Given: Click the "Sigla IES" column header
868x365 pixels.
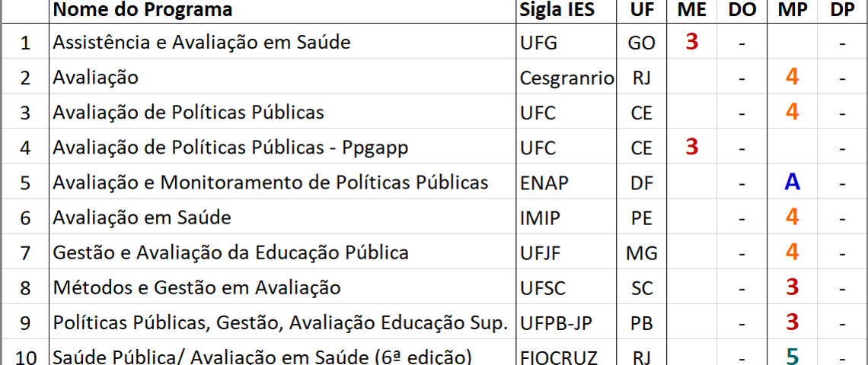Looking at the screenshot, I should point(566,10).
